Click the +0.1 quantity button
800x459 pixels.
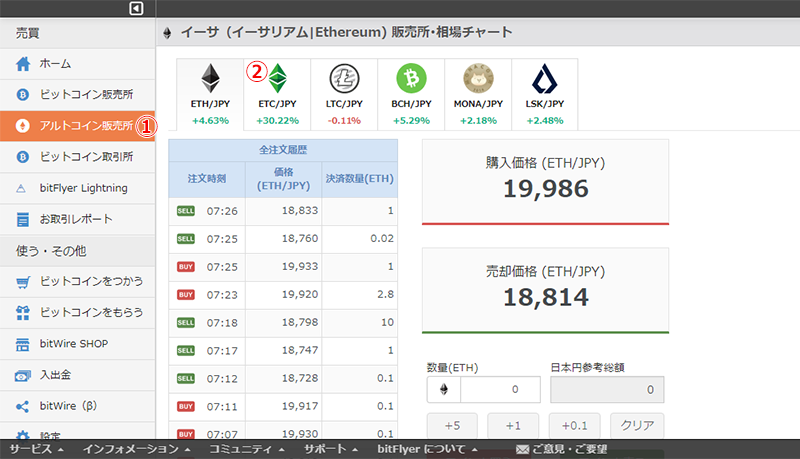point(574,425)
